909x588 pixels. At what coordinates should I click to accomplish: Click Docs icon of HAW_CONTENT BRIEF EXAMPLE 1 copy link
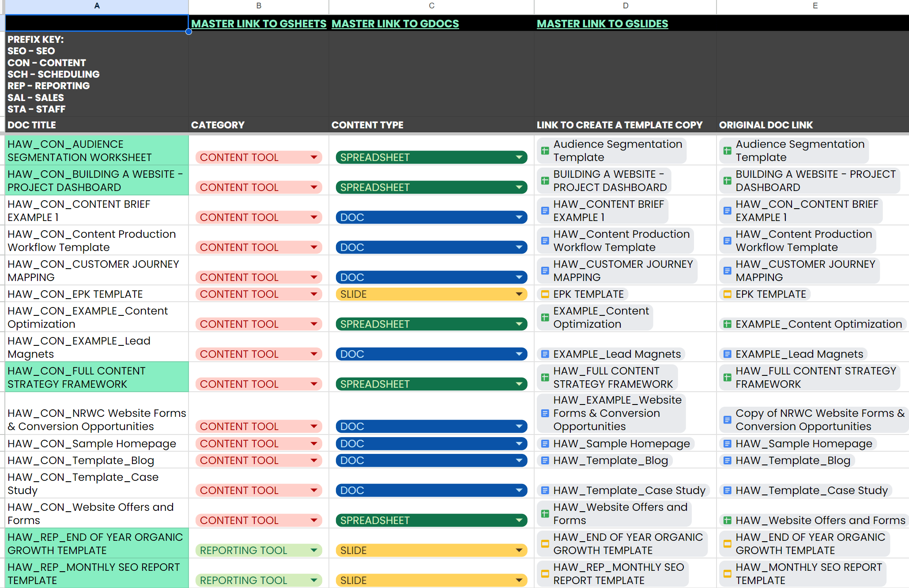[x=545, y=211]
